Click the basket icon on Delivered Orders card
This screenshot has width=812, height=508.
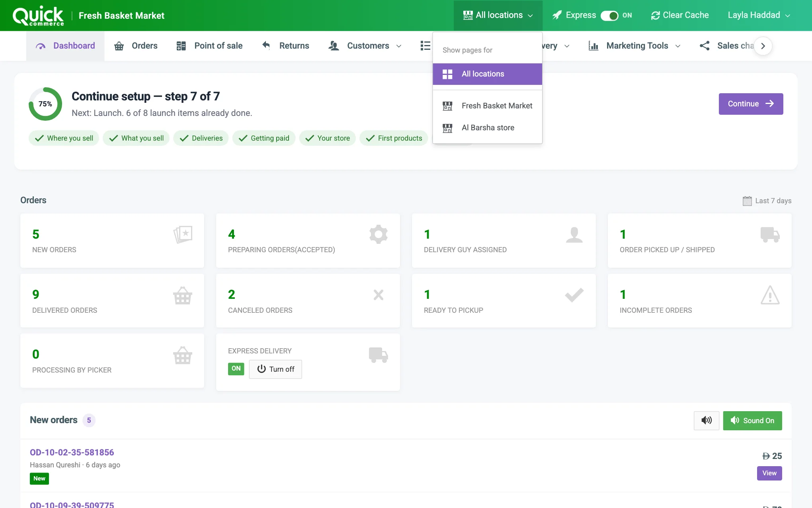click(x=183, y=295)
